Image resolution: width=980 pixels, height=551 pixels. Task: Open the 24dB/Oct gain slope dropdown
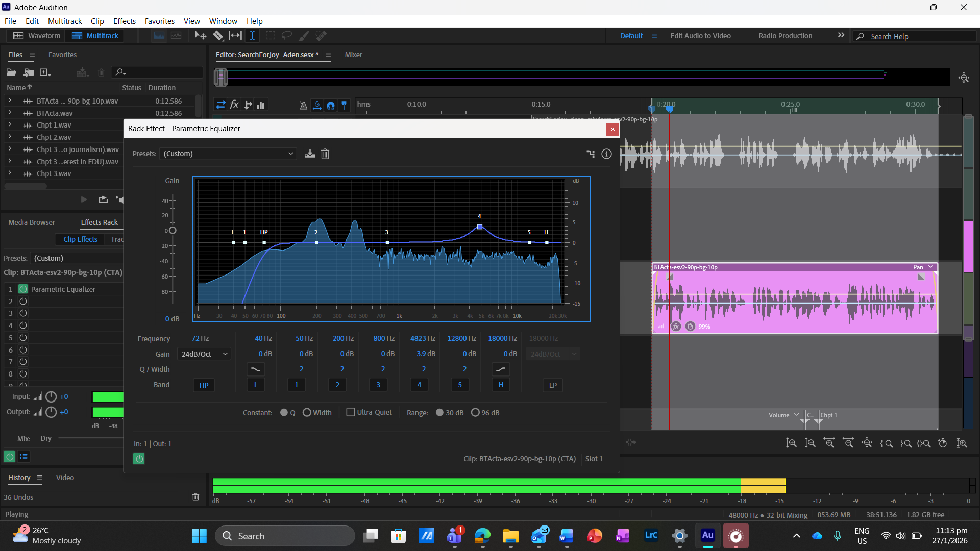click(x=204, y=354)
